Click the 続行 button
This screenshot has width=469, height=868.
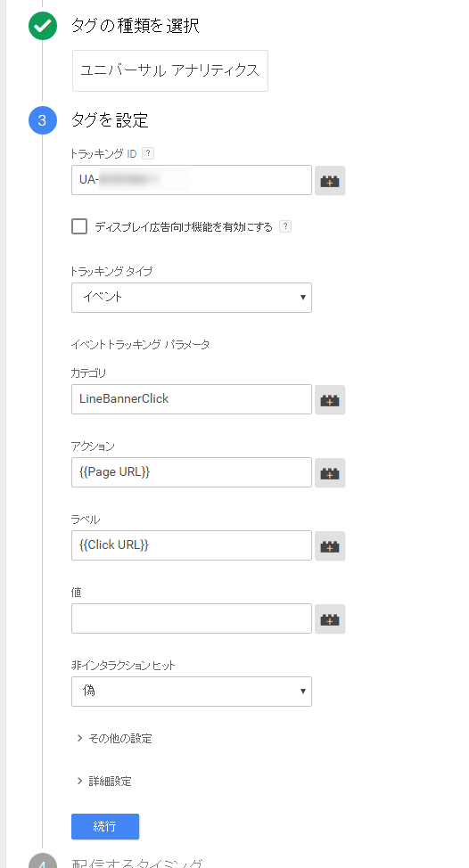point(105,826)
